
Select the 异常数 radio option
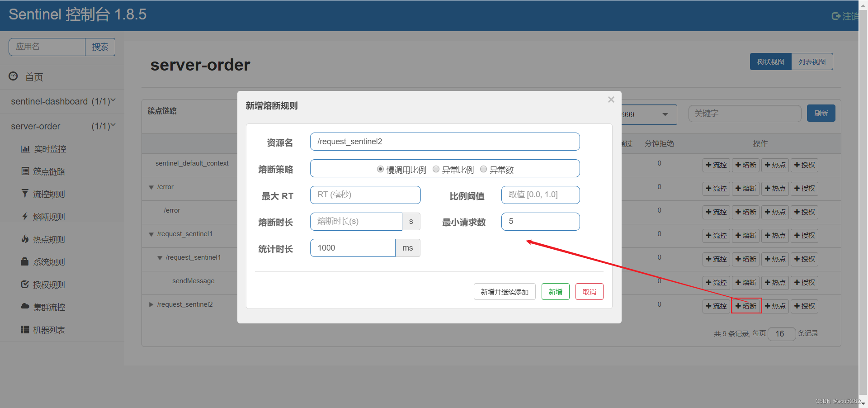click(483, 169)
